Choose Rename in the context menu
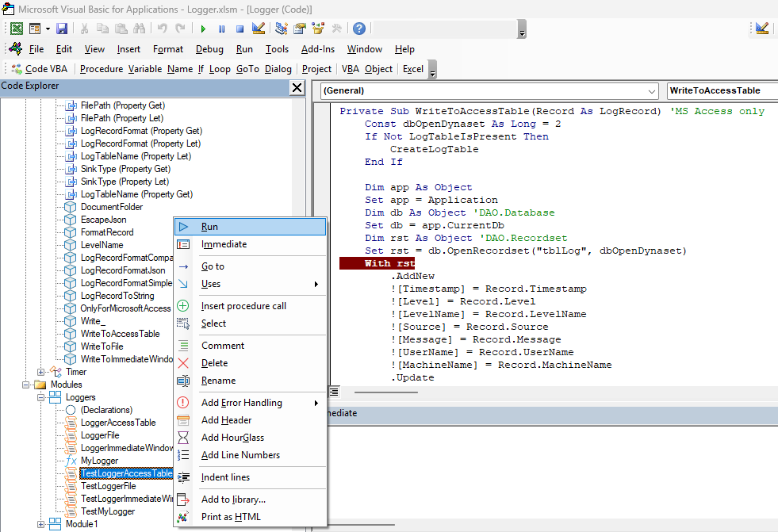 point(251,381)
